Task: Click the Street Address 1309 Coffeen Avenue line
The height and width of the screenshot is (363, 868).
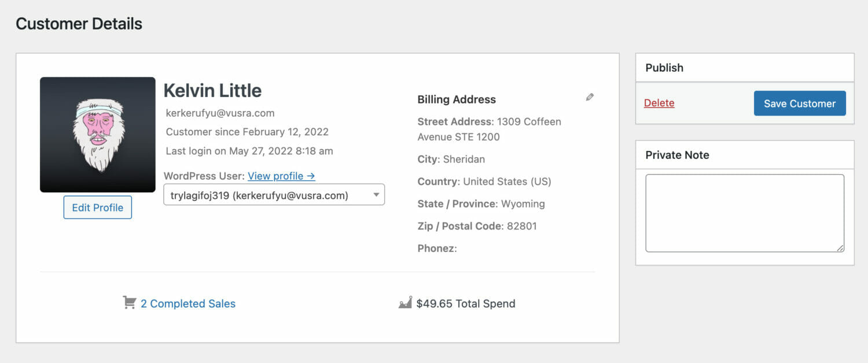Action: pos(490,129)
